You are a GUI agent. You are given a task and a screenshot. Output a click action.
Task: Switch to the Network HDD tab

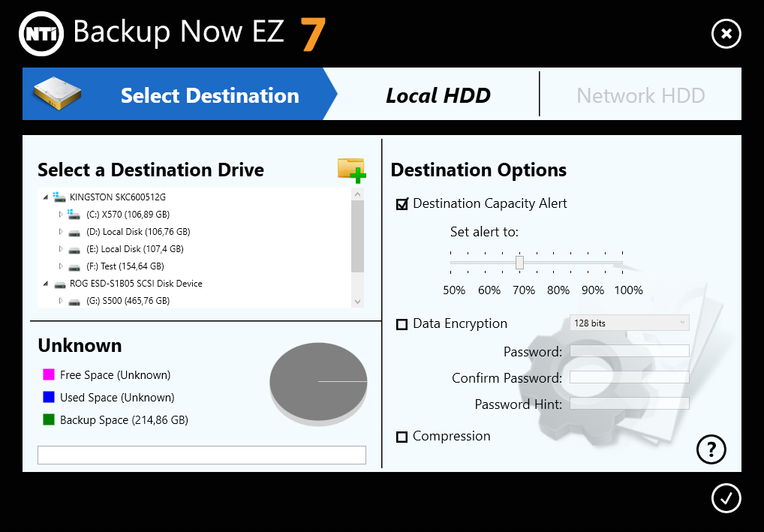640,95
